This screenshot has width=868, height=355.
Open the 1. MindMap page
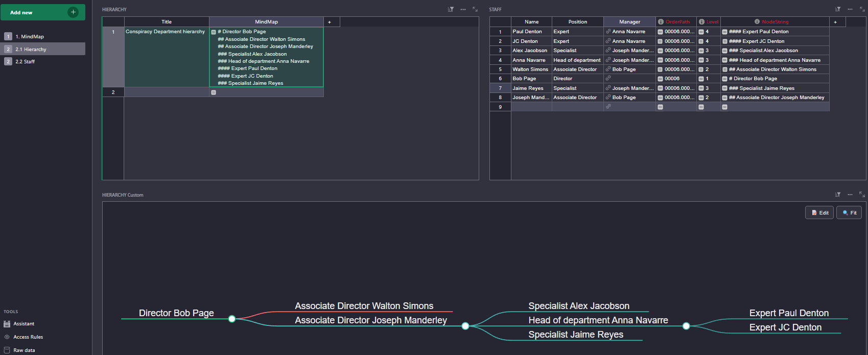[30, 37]
